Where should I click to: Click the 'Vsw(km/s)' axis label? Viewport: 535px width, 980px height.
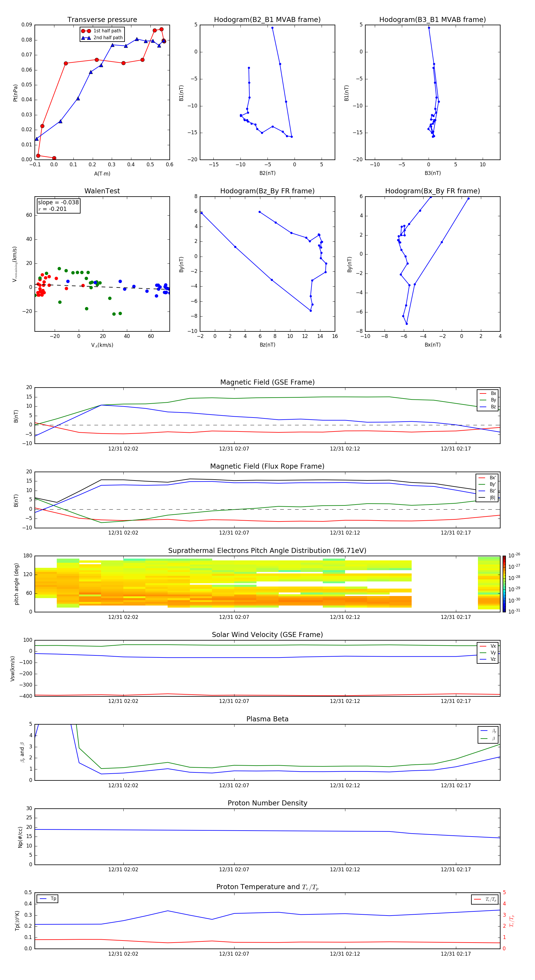[12, 668]
